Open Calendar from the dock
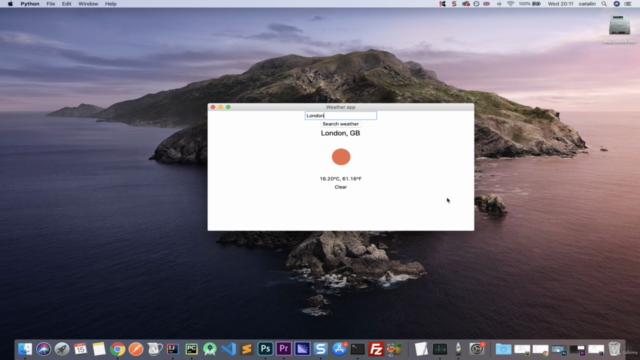Image resolution: width=640 pixels, height=360 pixels. pos(80,349)
